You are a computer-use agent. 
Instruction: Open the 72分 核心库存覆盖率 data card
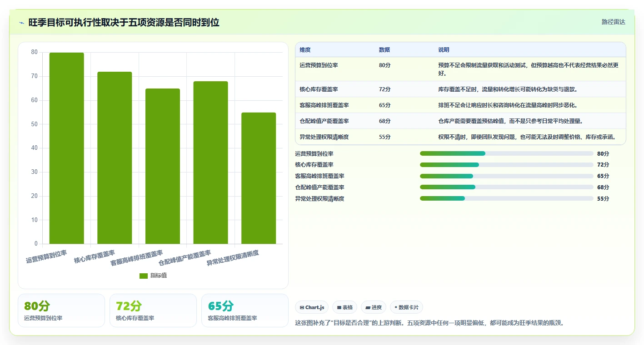[153, 310]
